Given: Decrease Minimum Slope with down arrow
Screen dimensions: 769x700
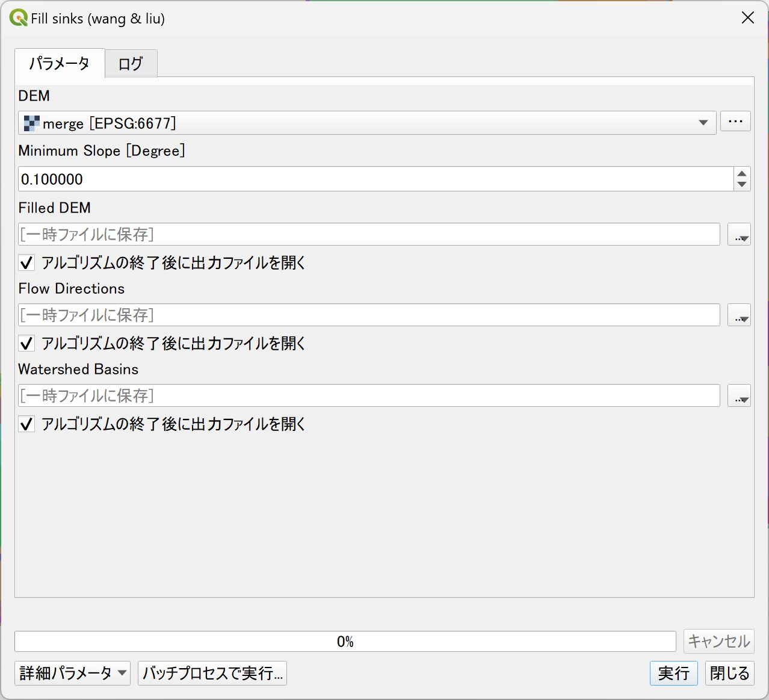Looking at the screenshot, I should [x=742, y=185].
